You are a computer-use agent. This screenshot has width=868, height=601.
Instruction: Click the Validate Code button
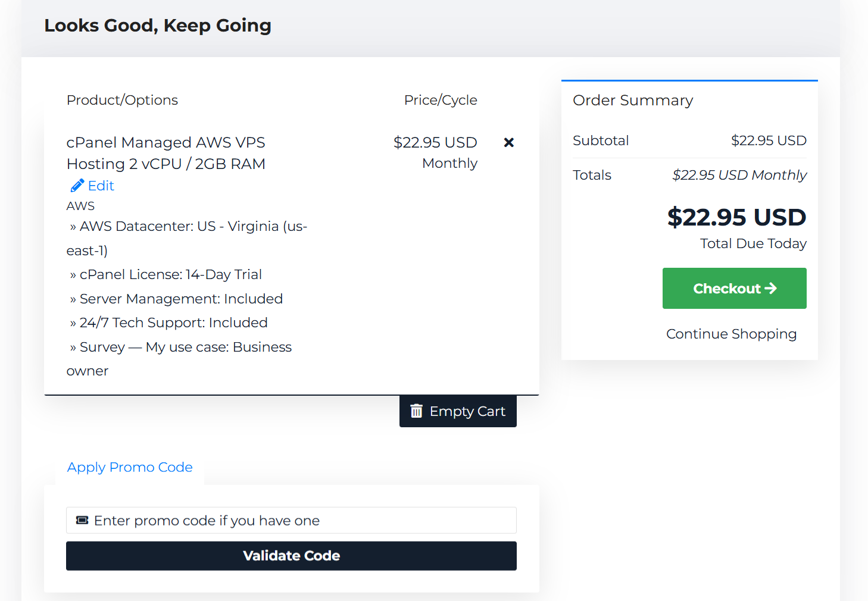coord(291,556)
